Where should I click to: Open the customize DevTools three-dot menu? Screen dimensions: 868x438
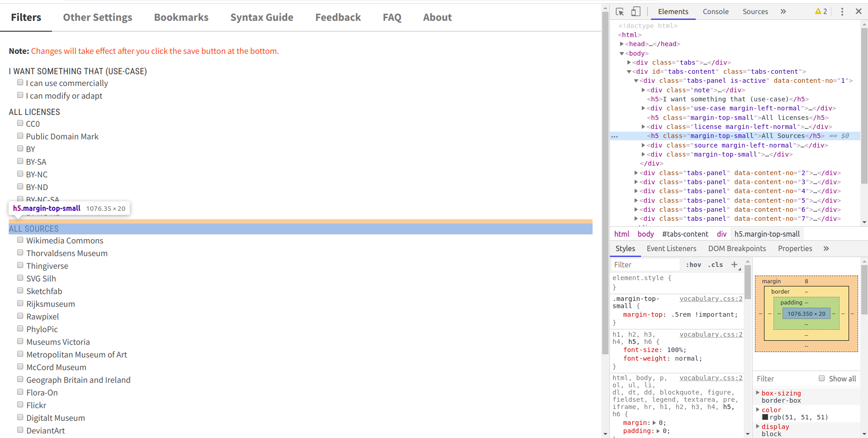pyautogui.click(x=842, y=12)
